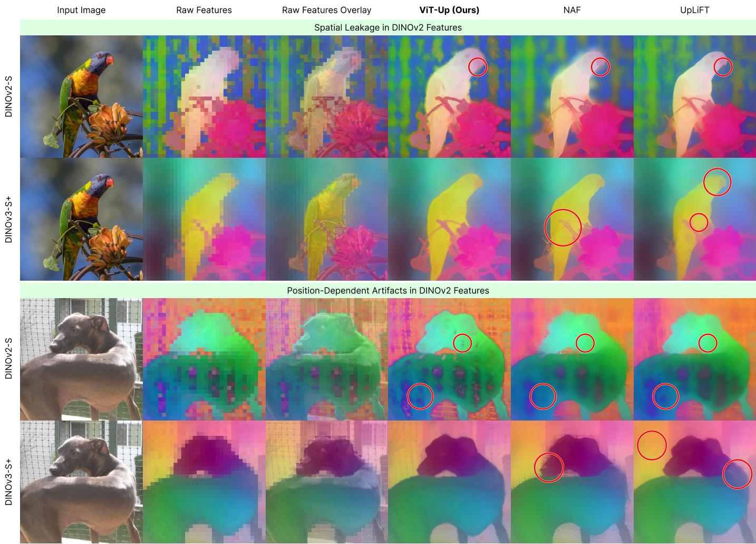
Task: Pick dog UpLiFT result for DINOv3-S+
Action: point(695,482)
